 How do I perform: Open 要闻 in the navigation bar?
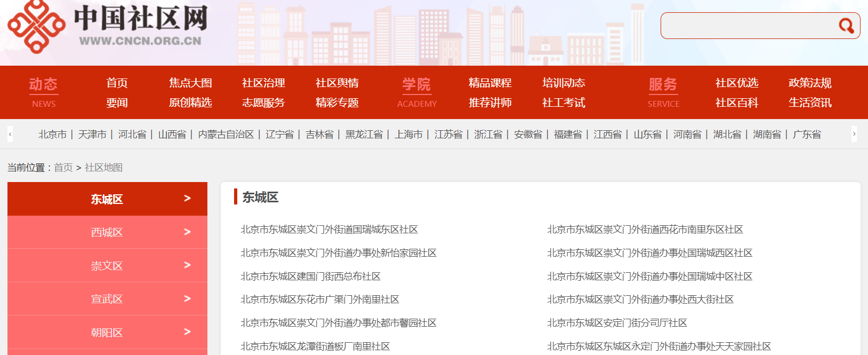(117, 102)
